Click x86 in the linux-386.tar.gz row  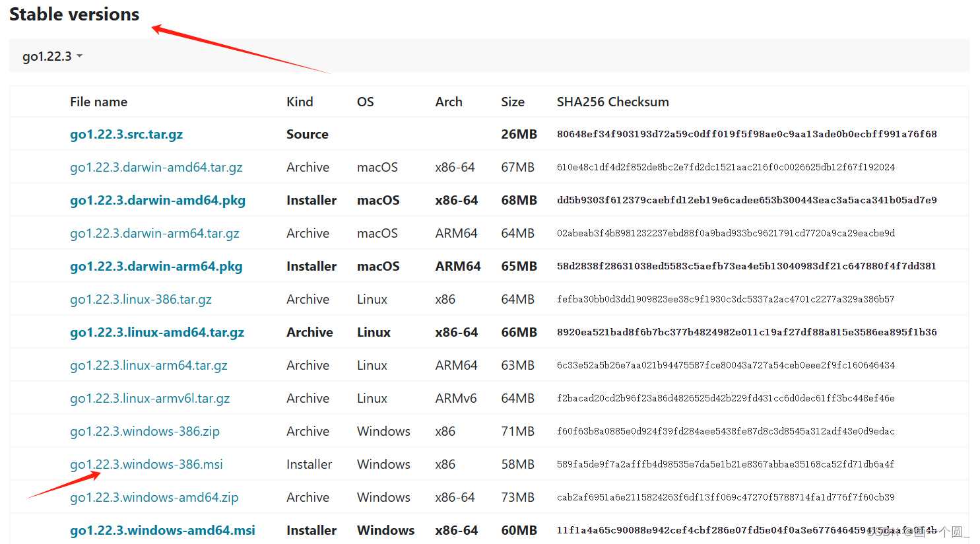click(445, 299)
